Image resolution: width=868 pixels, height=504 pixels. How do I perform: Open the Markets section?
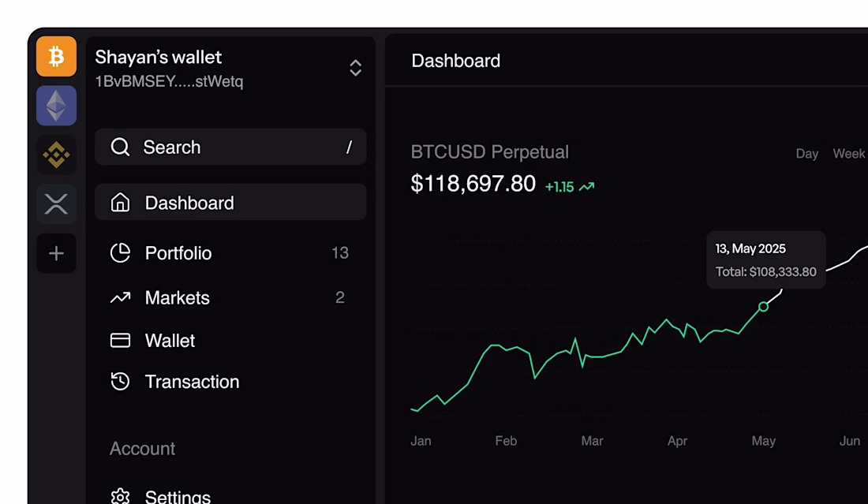tap(178, 298)
